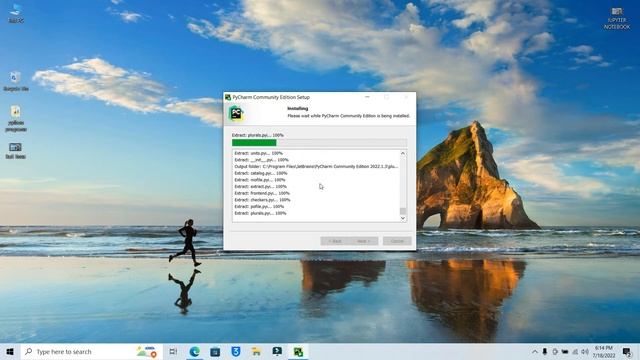Click the scrollbar thumb in install log
Viewport: 640px width, 360px height.
coord(403,211)
